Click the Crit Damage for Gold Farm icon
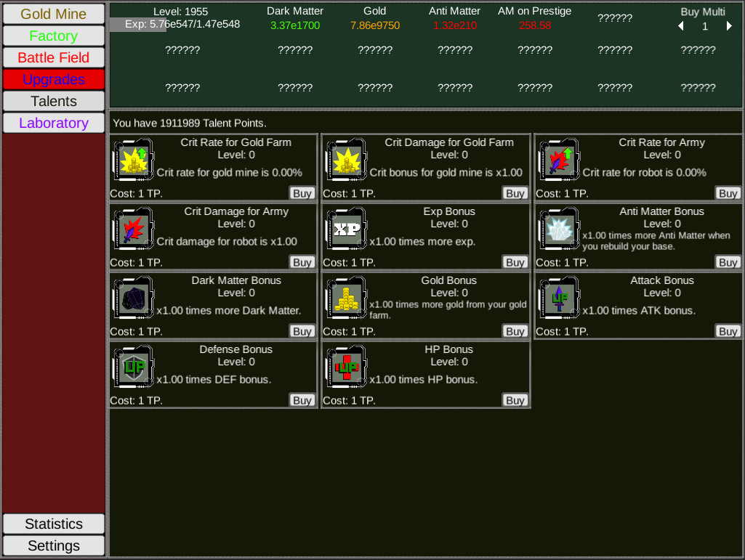Viewport: 745px width, 560px height. click(345, 160)
